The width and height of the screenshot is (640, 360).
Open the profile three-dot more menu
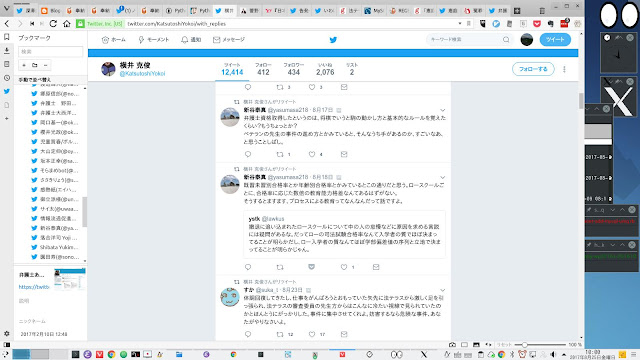point(564,69)
